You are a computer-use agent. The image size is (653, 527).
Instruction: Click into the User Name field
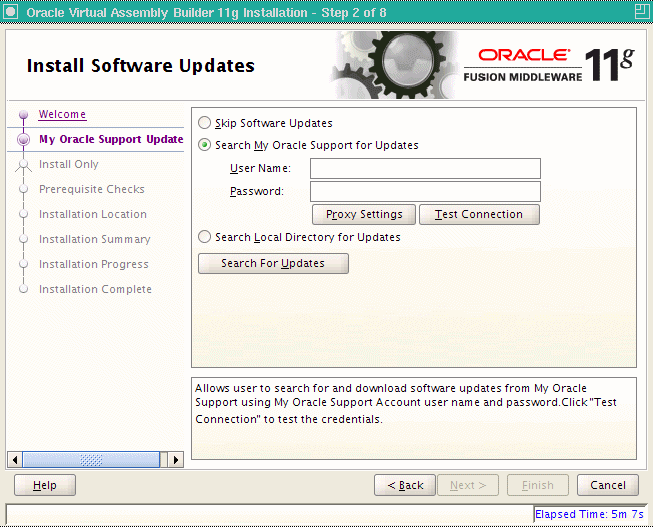425,168
